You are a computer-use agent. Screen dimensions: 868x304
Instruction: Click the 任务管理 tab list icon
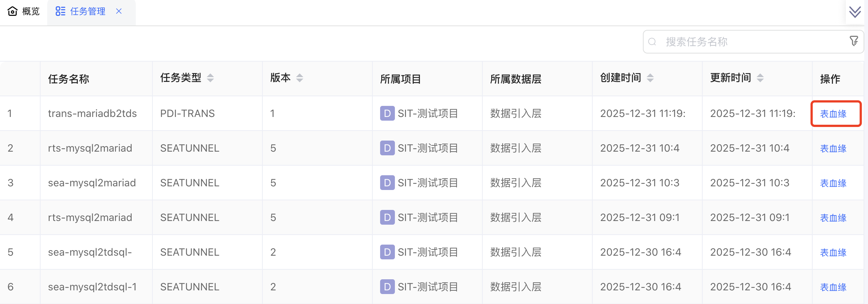coord(60,11)
